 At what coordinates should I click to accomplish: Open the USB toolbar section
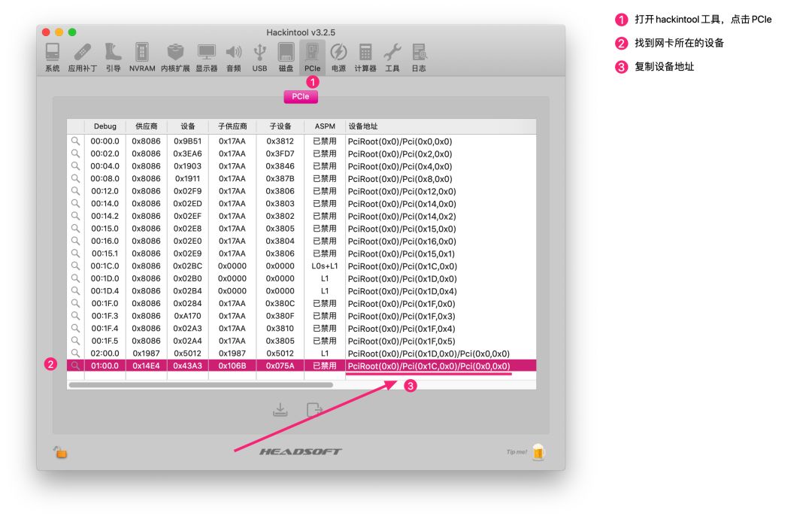[259, 57]
